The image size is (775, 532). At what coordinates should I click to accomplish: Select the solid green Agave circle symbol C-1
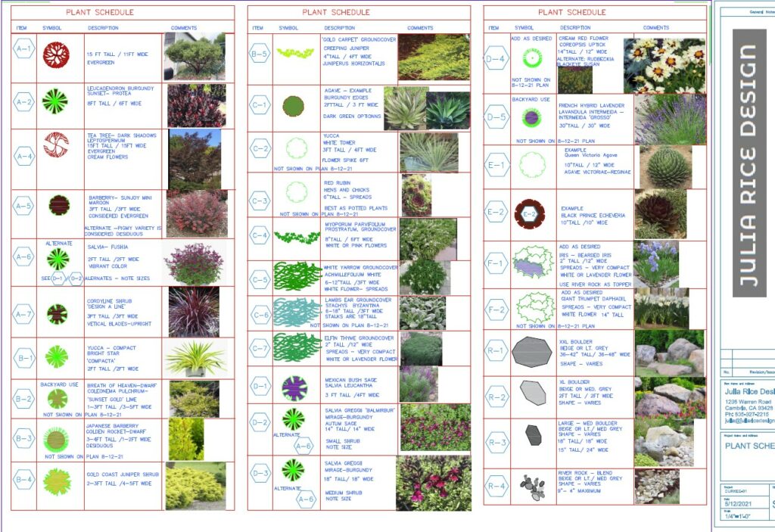pos(294,106)
